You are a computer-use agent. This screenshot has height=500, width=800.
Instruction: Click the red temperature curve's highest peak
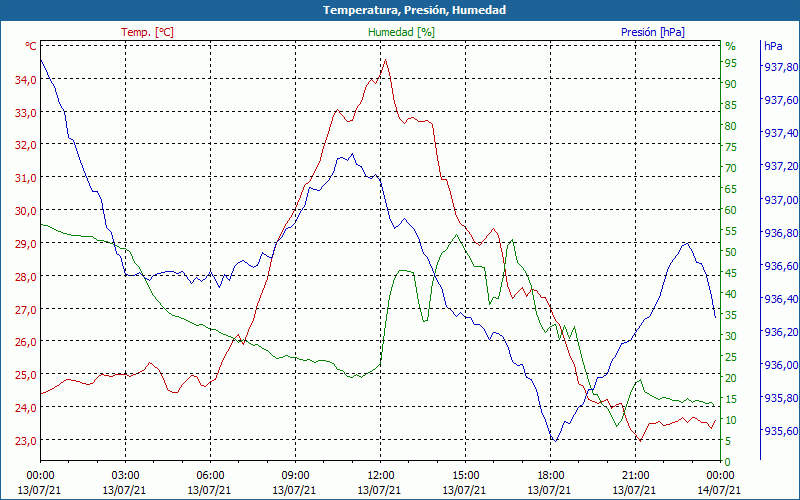(x=385, y=60)
